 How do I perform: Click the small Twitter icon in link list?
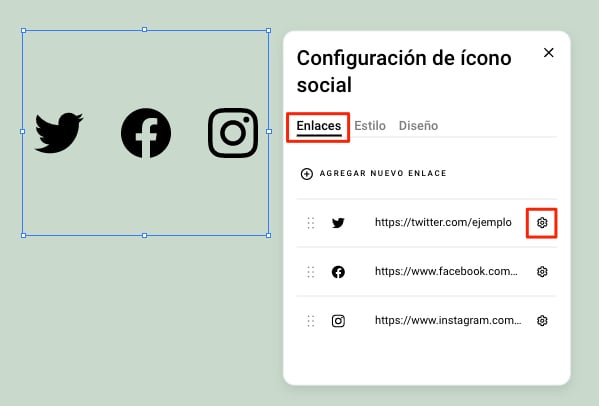pyautogui.click(x=338, y=223)
